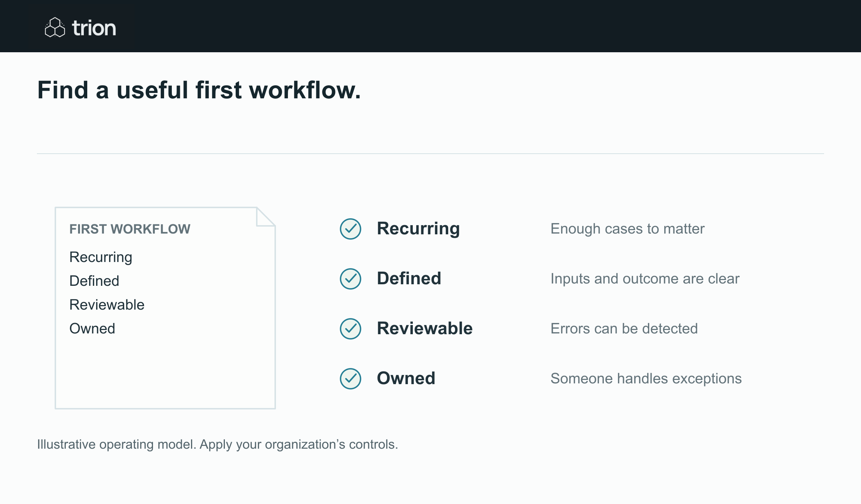Click the trion hexagon logo icon

click(55, 27)
